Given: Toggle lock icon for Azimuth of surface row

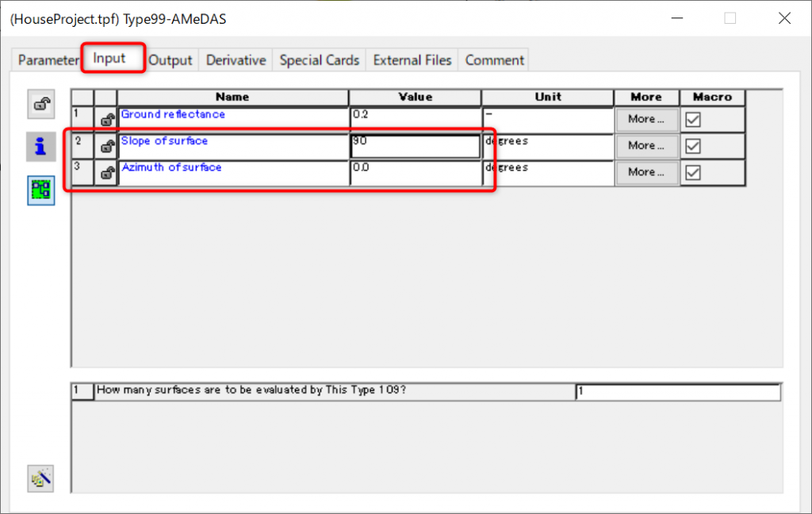Looking at the screenshot, I should tap(106, 173).
